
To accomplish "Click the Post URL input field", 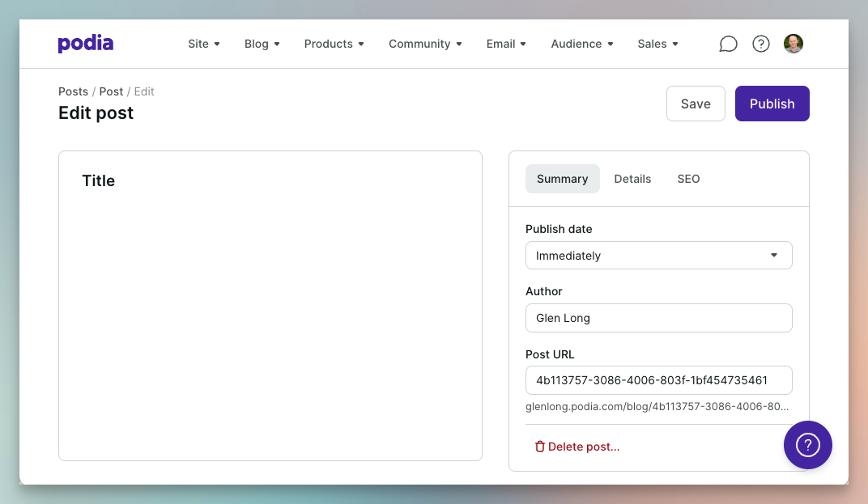I will 658,380.
